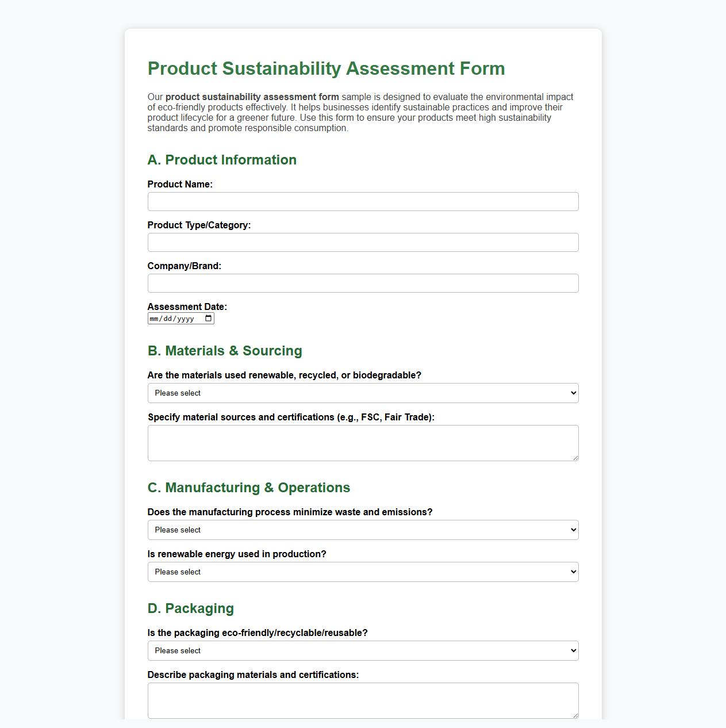
Task: Open the renewable energy in production dropdown
Action: 363,572
